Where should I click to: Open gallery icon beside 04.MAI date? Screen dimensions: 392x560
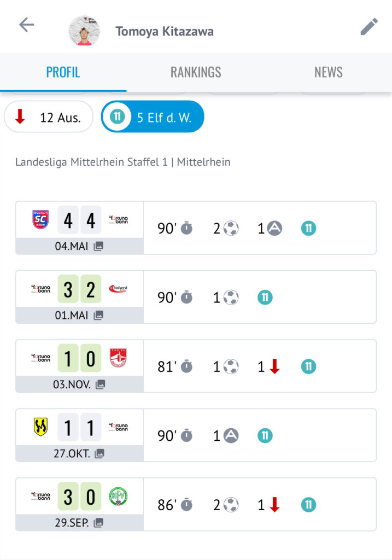tap(98, 246)
